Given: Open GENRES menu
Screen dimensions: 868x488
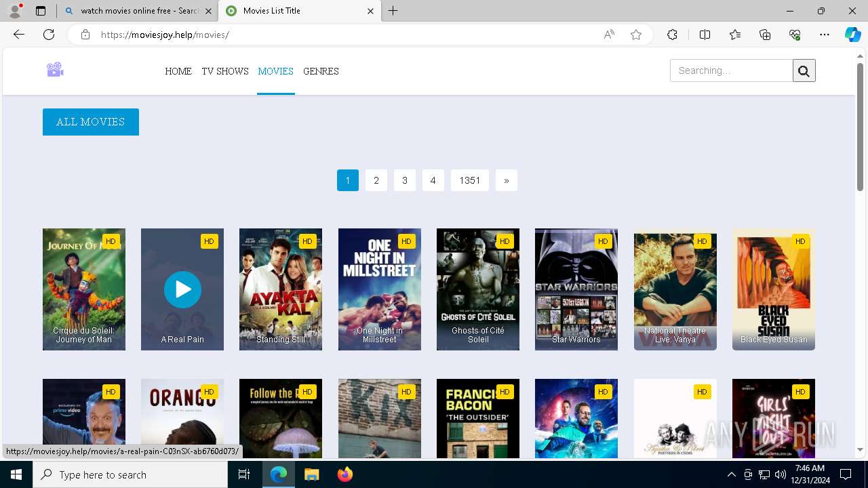Looking at the screenshot, I should pyautogui.click(x=321, y=71).
